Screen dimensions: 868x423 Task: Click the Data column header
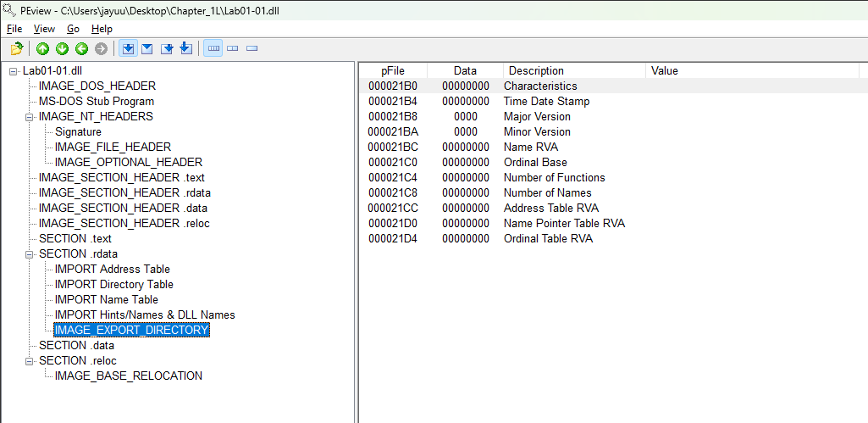(x=465, y=70)
